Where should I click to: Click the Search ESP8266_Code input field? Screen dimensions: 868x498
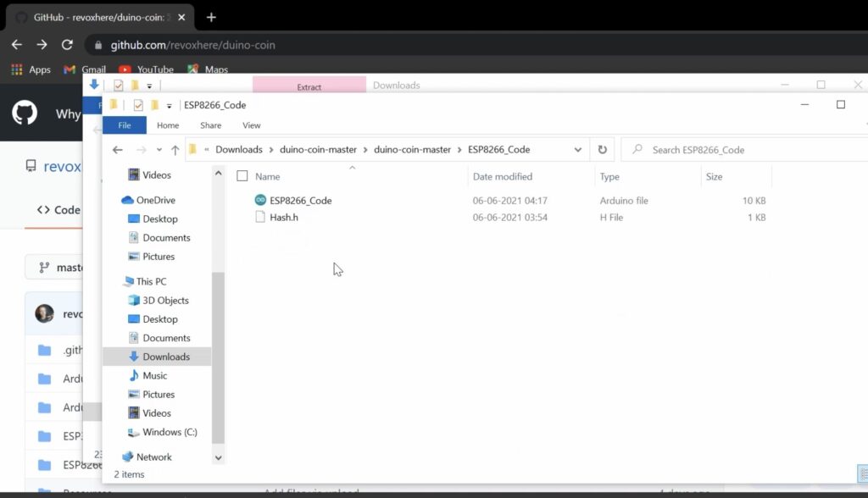coord(746,150)
